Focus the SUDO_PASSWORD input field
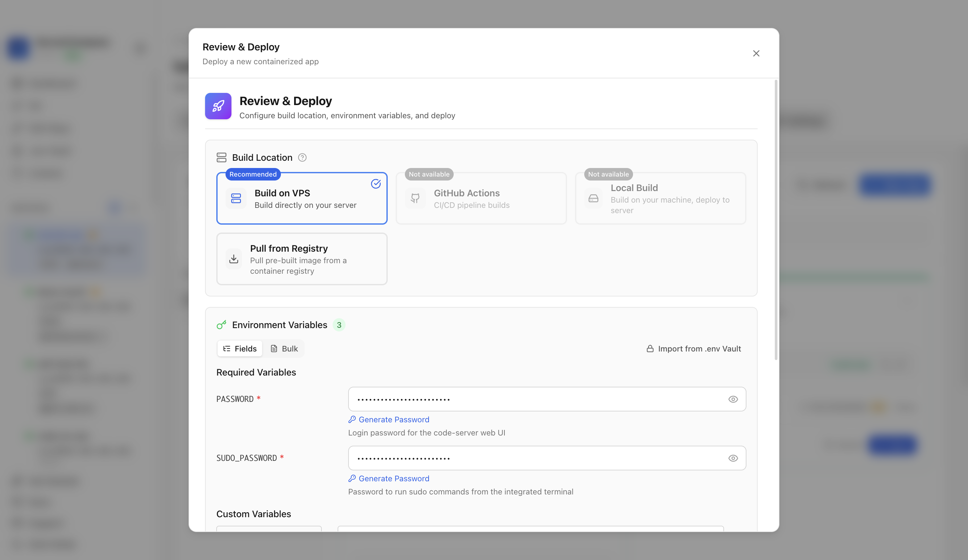 point(547,458)
